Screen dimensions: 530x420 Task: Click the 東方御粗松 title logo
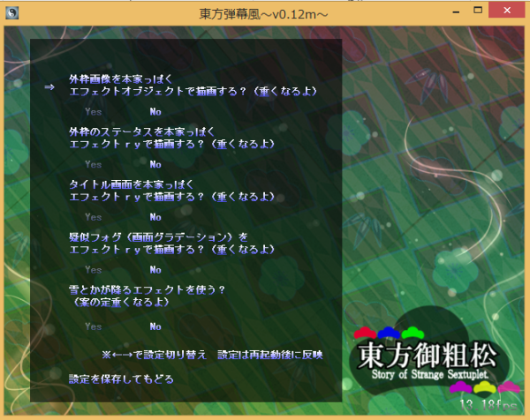[428, 356]
